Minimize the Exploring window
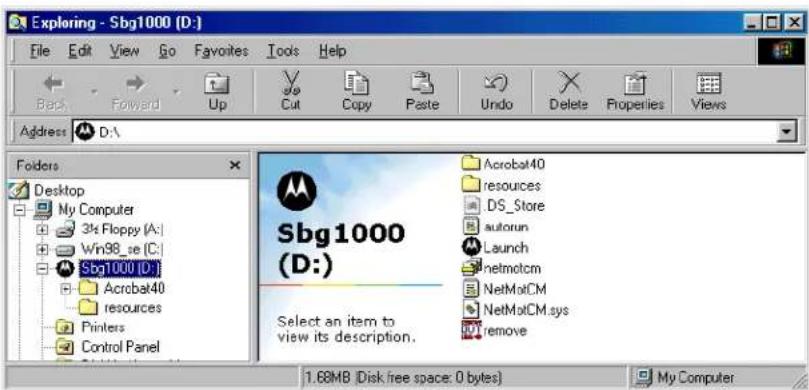Screen dimensions: 809x390 point(753,23)
